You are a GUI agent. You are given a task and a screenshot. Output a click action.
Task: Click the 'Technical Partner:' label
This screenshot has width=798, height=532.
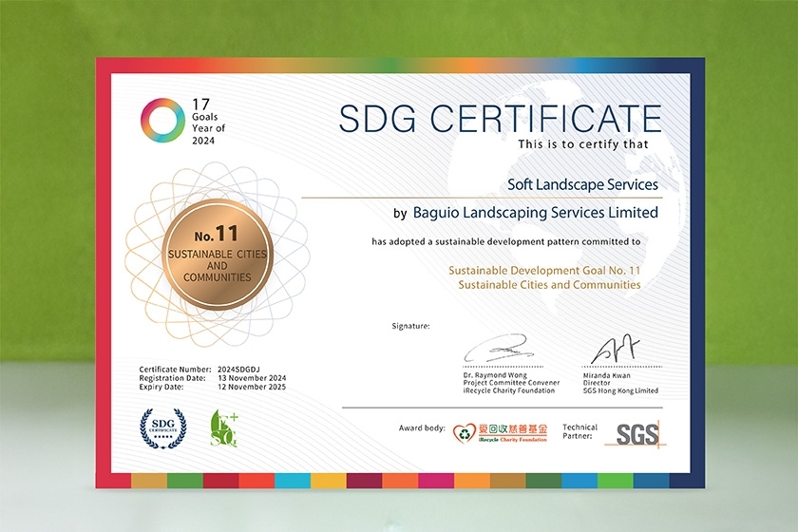(579, 431)
